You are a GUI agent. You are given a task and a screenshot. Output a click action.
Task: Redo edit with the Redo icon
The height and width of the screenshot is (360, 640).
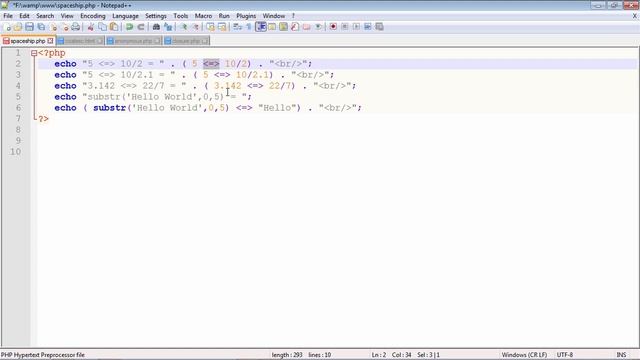[x=141, y=27]
